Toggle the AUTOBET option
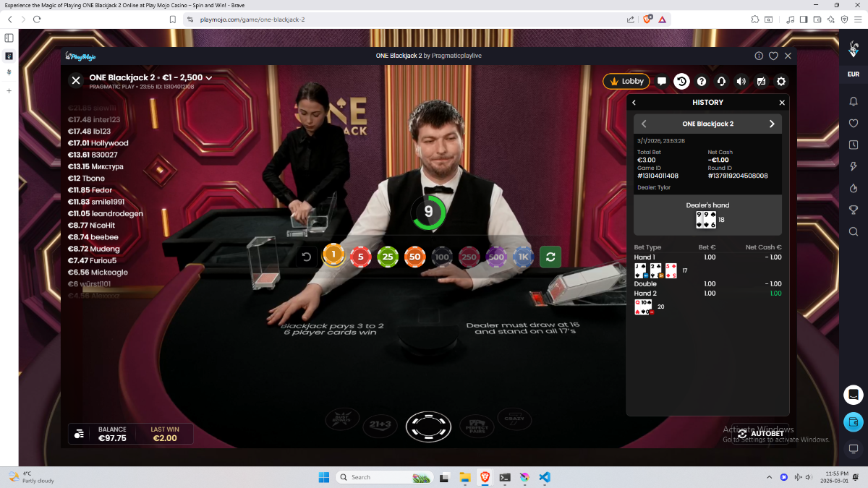868x488 pixels. (x=760, y=434)
